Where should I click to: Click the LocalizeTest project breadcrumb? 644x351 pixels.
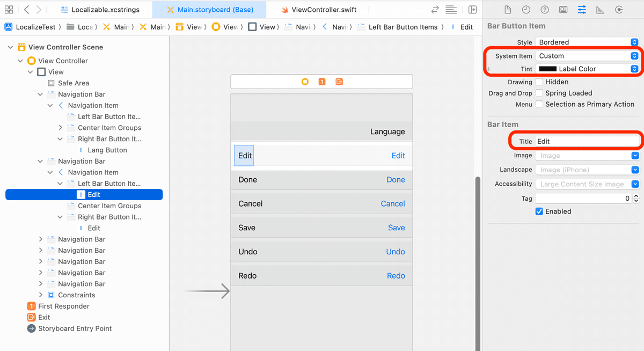[30, 27]
